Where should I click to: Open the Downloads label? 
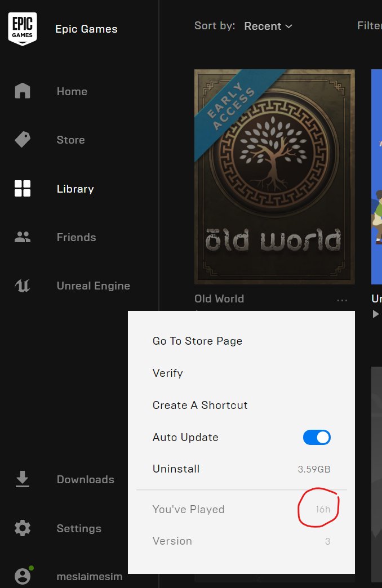point(85,479)
